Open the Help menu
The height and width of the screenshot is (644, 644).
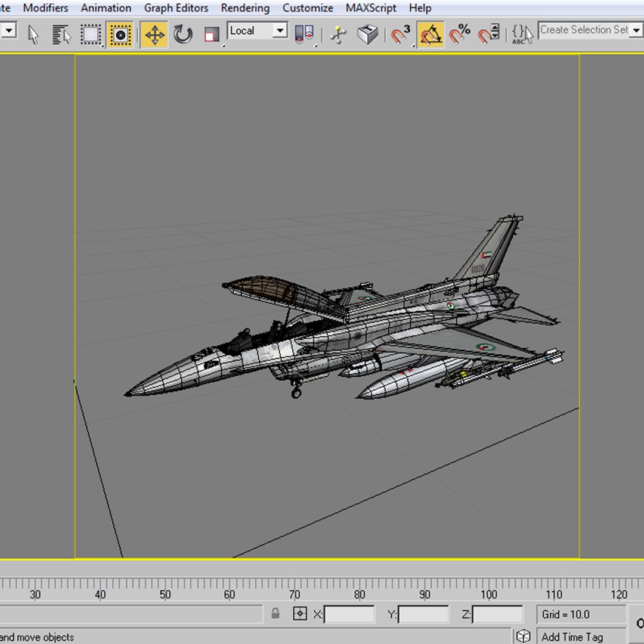[x=420, y=8]
